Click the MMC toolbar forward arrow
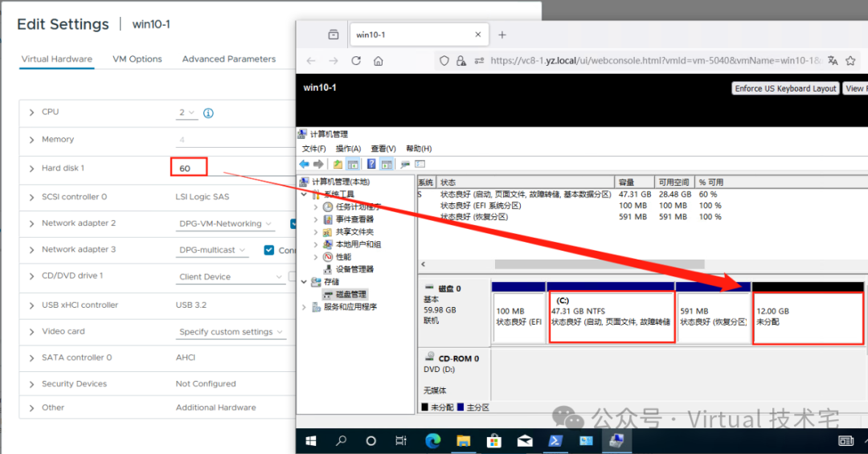Image resolution: width=868 pixels, height=454 pixels. click(x=318, y=164)
